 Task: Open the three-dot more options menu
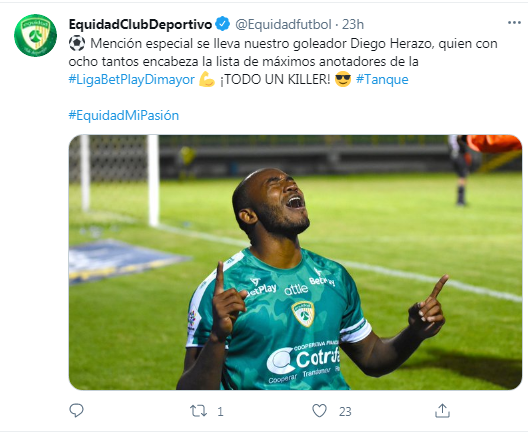pos(514,23)
